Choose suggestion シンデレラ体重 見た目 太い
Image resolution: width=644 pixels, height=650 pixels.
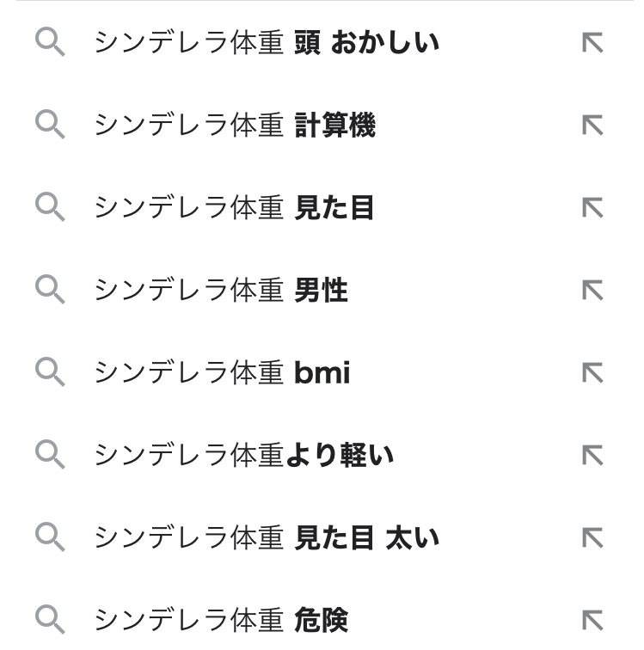pos(266,537)
